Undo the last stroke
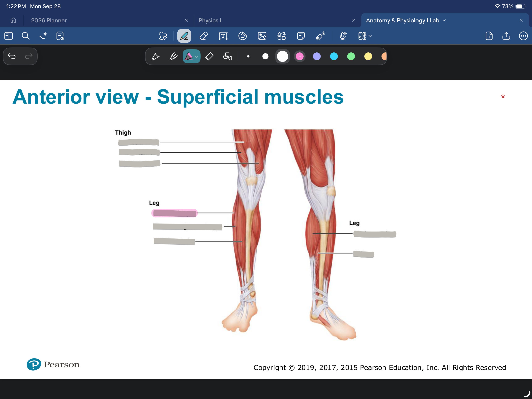This screenshot has width=532, height=399. [x=12, y=56]
